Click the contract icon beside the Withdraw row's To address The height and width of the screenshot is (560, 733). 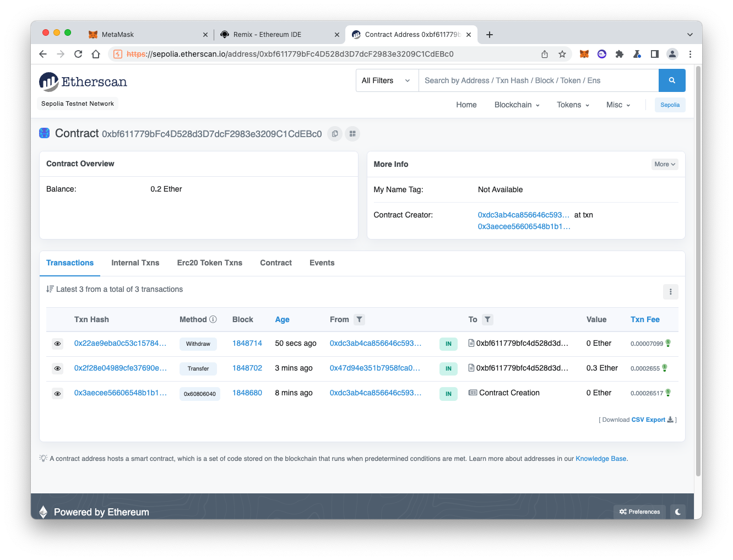pyautogui.click(x=471, y=343)
